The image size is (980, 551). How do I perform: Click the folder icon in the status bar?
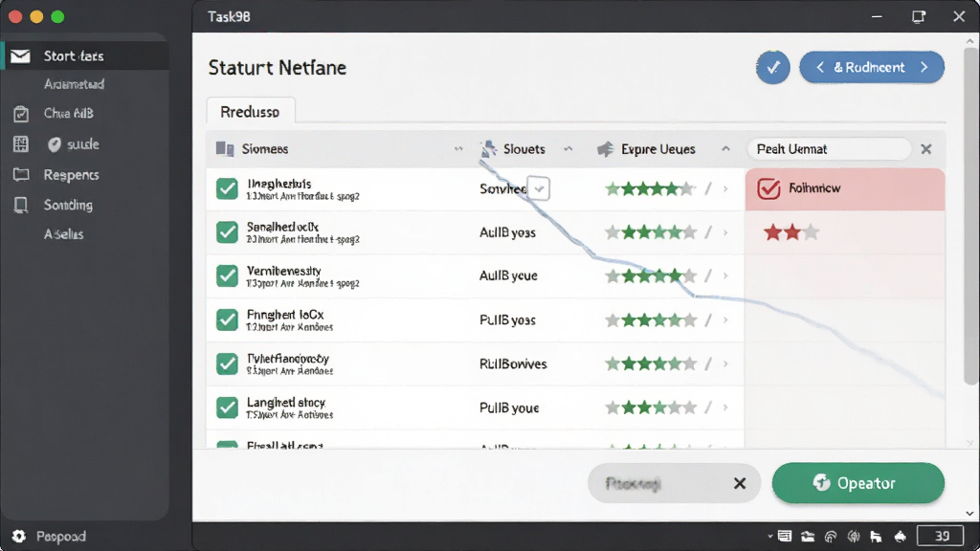[x=808, y=536]
